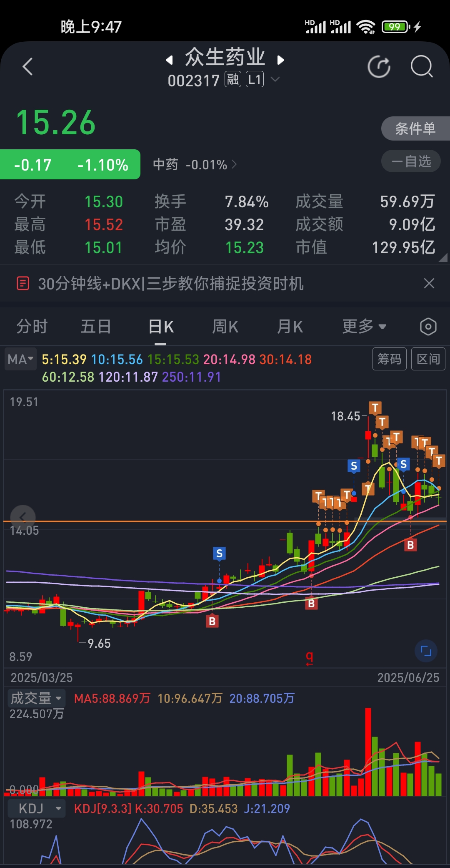The width and height of the screenshot is (450, 868).
Task: Tap the 250:11.91 MA value
Action: [x=192, y=377]
